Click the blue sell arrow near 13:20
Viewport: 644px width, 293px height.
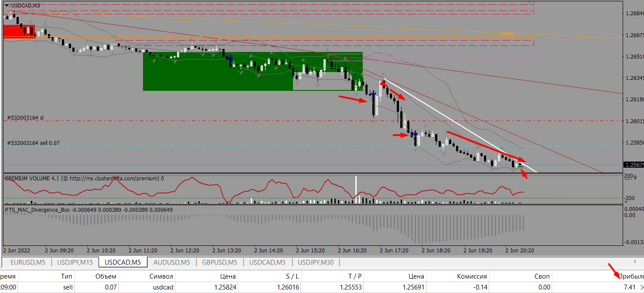point(230,59)
